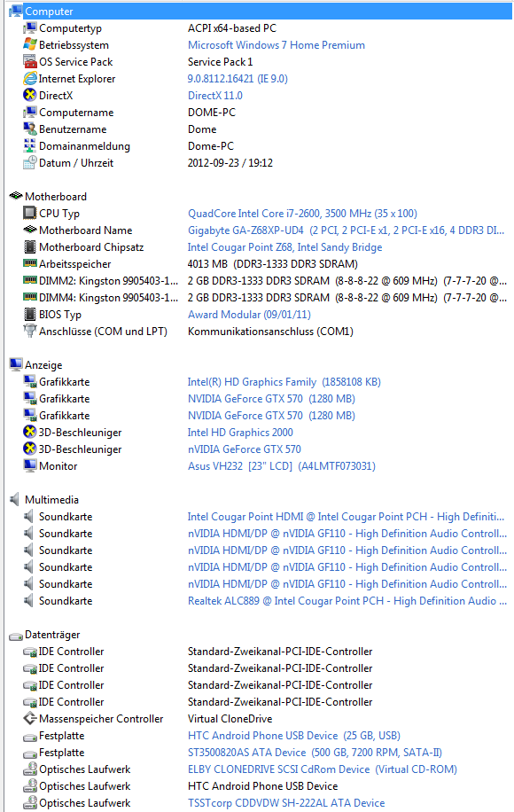Open the 9.0.8112.16421 (IE 9.0) link
This screenshot has width=514, height=812.
238,79
